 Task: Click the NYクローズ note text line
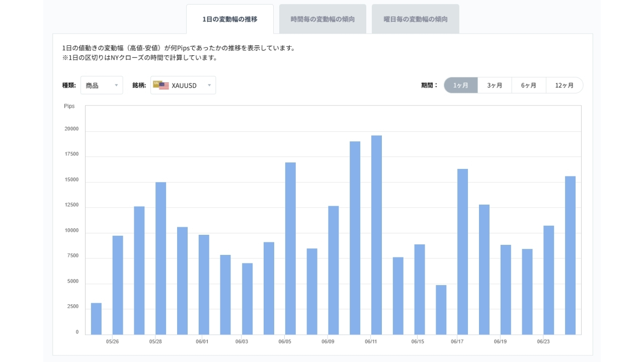(x=139, y=58)
